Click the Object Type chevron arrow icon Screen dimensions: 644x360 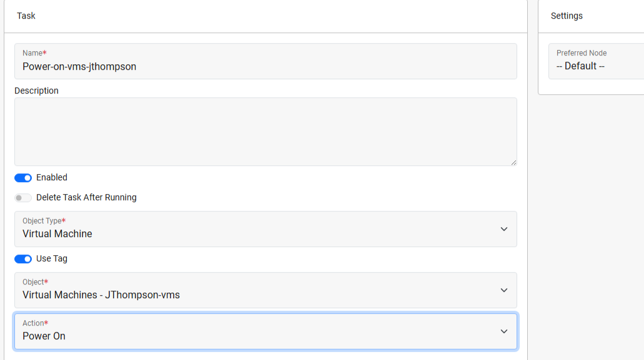point(504,229)
